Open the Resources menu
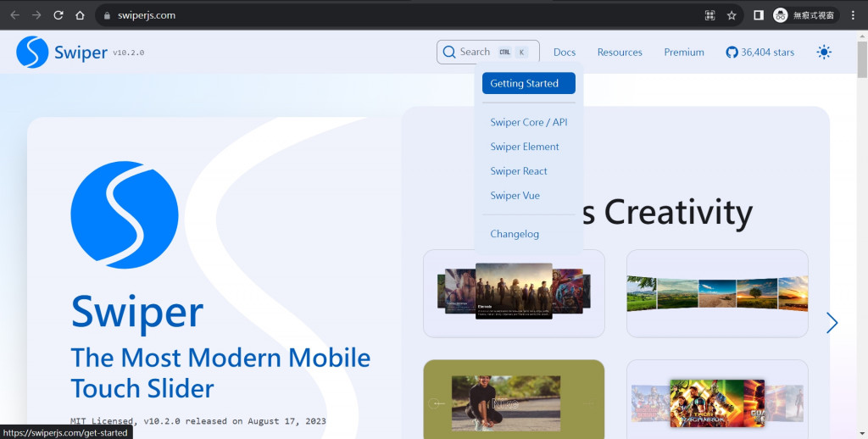This screenshot has width=868, height=439. coord(620,52)
